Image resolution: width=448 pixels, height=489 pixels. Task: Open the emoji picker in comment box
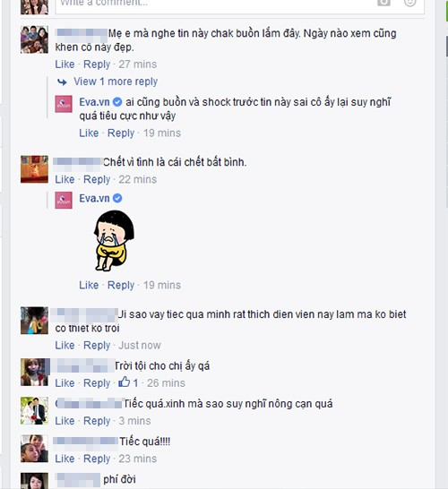coord(410,3)
